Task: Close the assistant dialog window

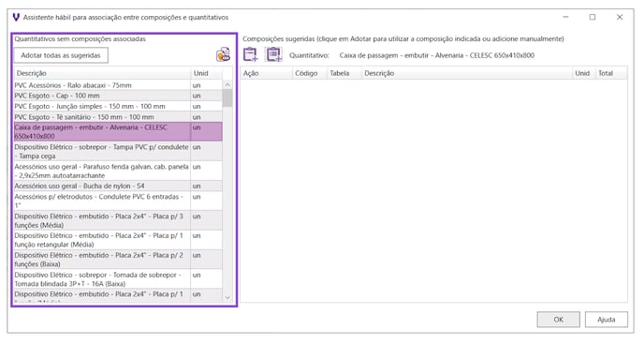Action: [620, 17]
